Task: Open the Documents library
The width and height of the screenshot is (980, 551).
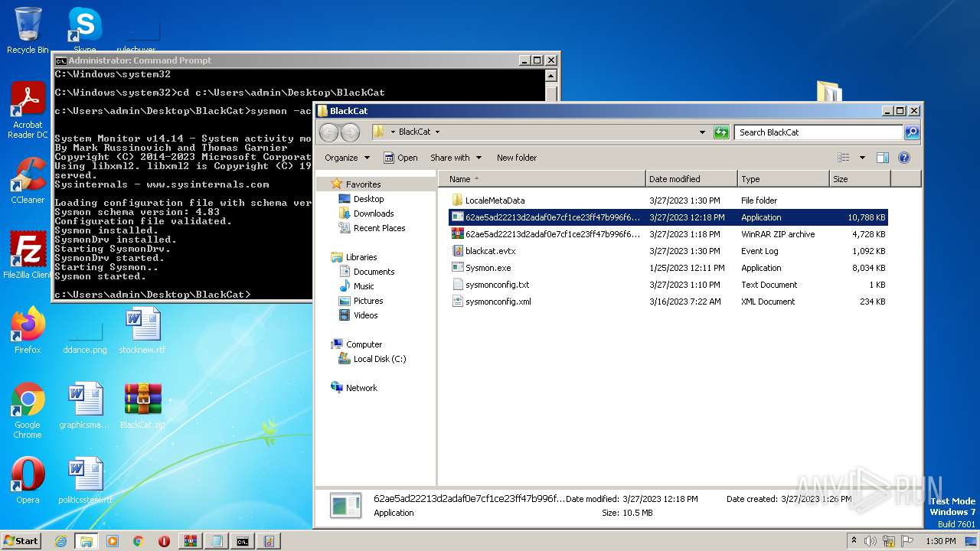Action: [x=374, y=272]
